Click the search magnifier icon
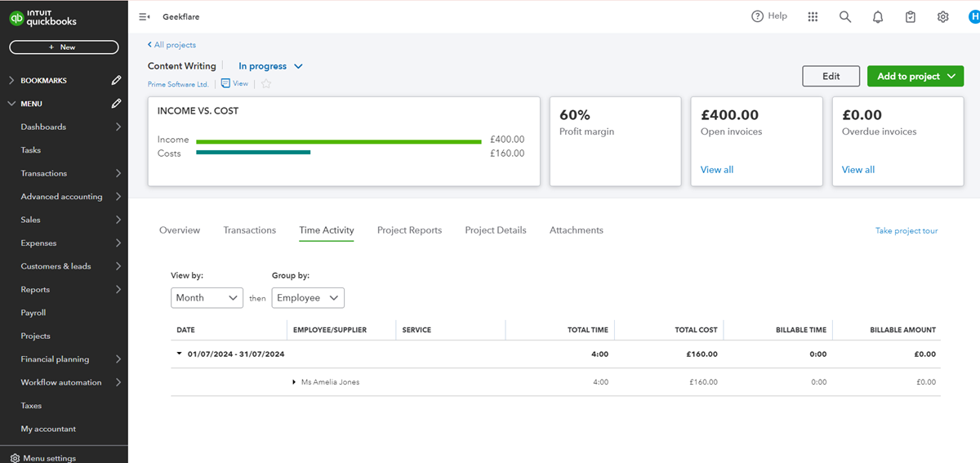 click(x=845, y=16)
